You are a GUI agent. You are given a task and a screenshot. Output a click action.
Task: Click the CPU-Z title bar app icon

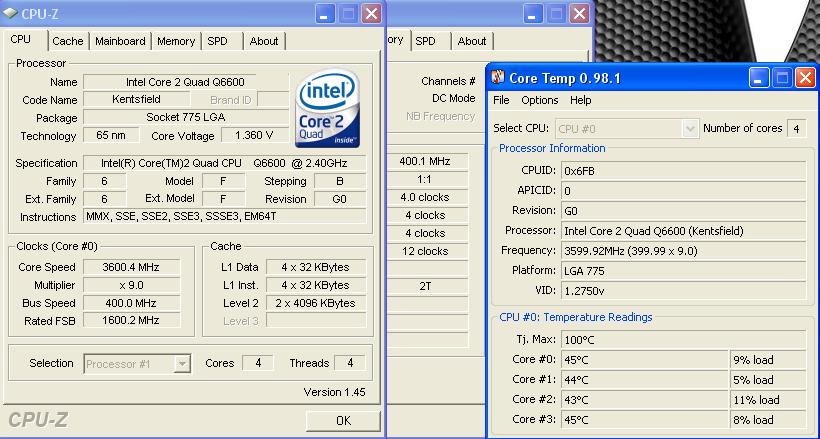10,13
